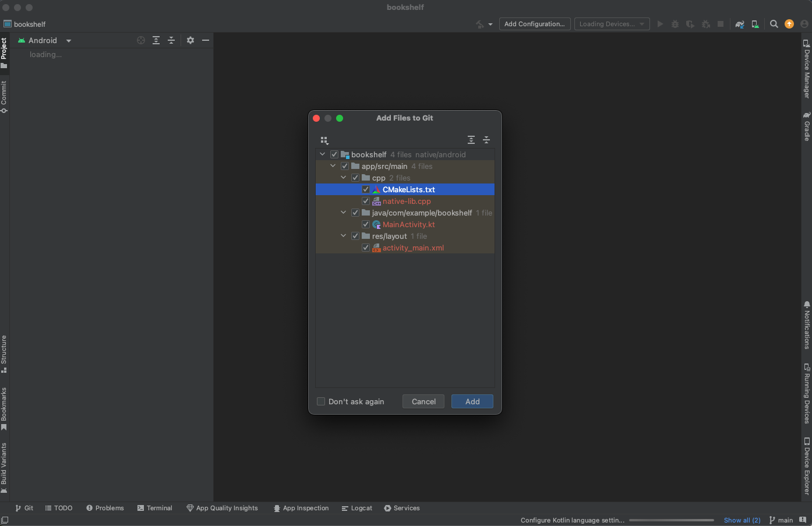Click the background tasks icon at status bar end
812x526 pixels.
point(803,520)
